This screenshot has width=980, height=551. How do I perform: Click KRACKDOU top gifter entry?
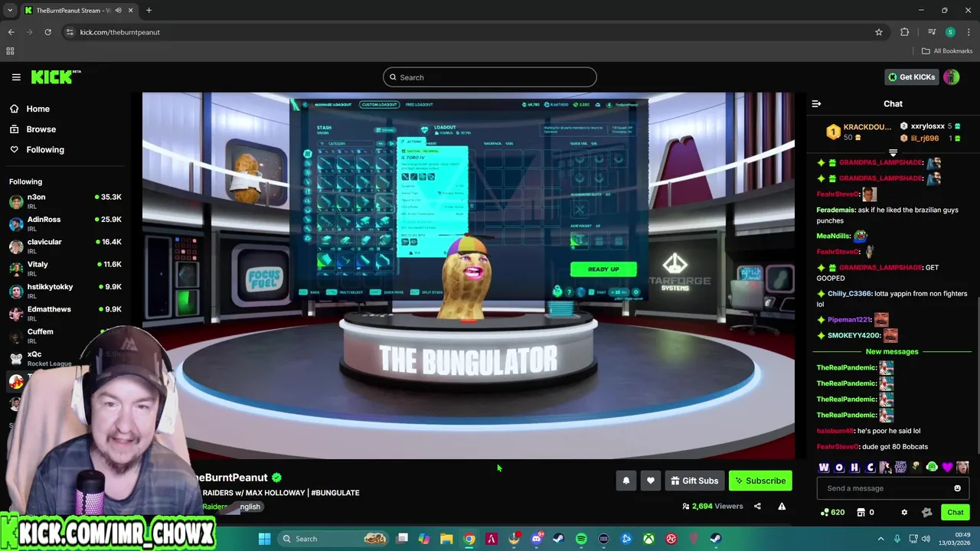(859, 132)
